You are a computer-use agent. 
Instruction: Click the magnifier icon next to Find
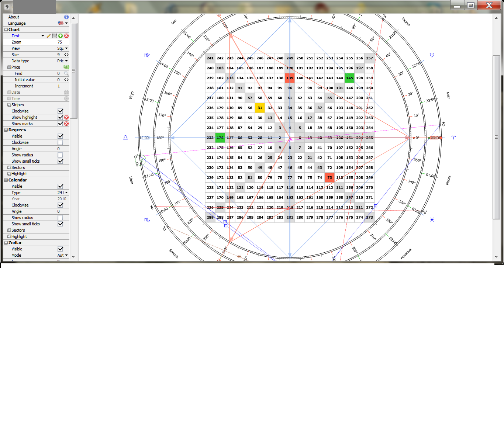[x=66, y=73]
